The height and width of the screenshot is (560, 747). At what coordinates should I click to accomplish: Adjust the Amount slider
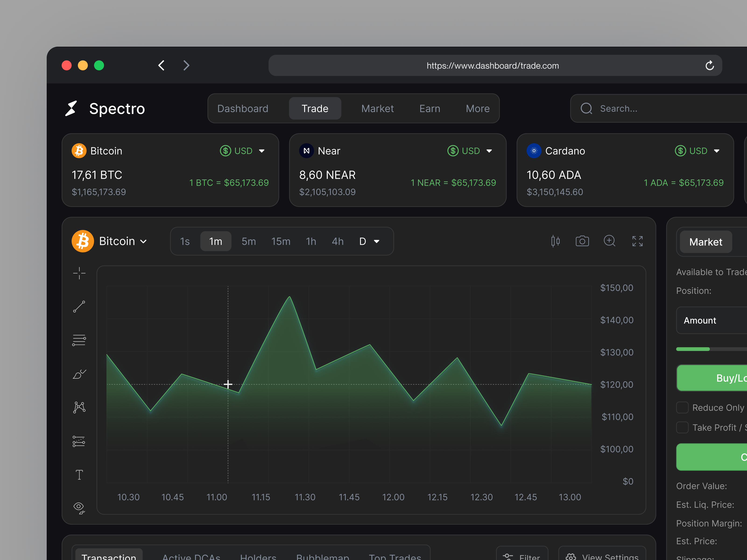[x=709, y=349]
